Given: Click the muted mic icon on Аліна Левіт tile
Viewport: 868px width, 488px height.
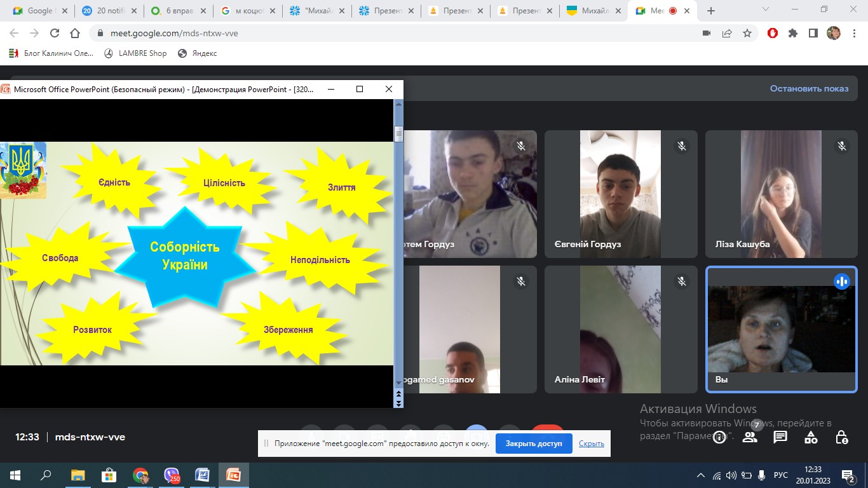Looking at the screenshot, I should [682, 281].
